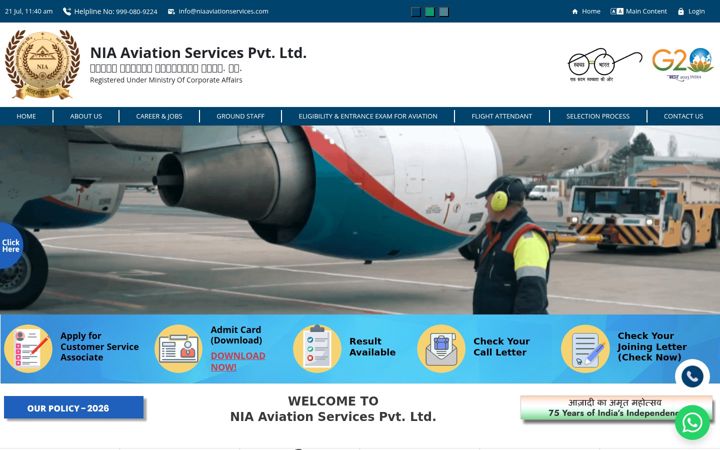
Task: Open the CONTACT US menu item
Action: click(683, 116)
